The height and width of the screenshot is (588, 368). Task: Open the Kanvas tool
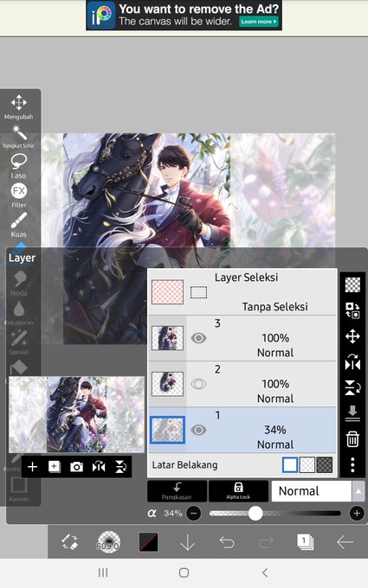point(19,489)
